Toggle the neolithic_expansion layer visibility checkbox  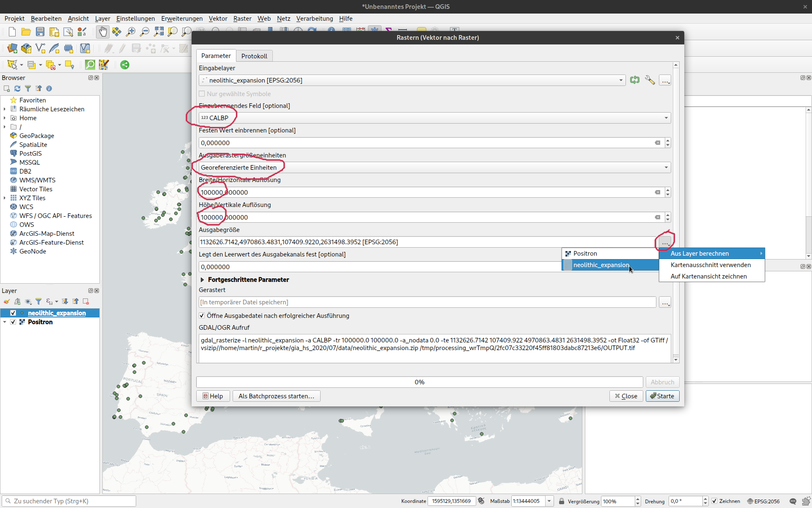(13, 313)
